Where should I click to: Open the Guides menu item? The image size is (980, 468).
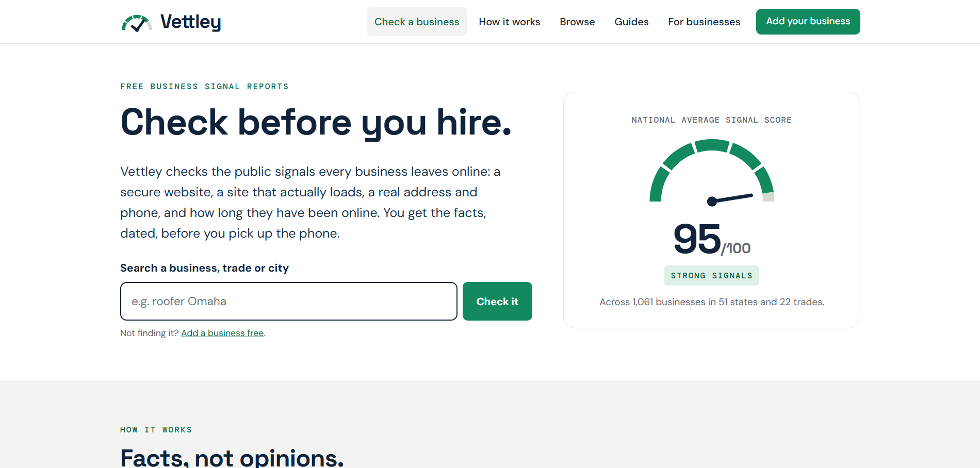631,22
